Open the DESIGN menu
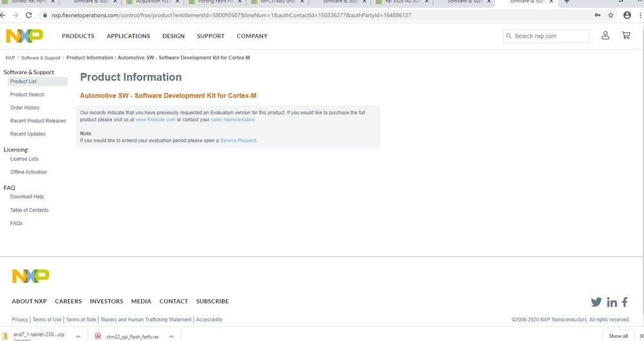The image size is (644, 341). pyautogui.click(x=173, y=36)
